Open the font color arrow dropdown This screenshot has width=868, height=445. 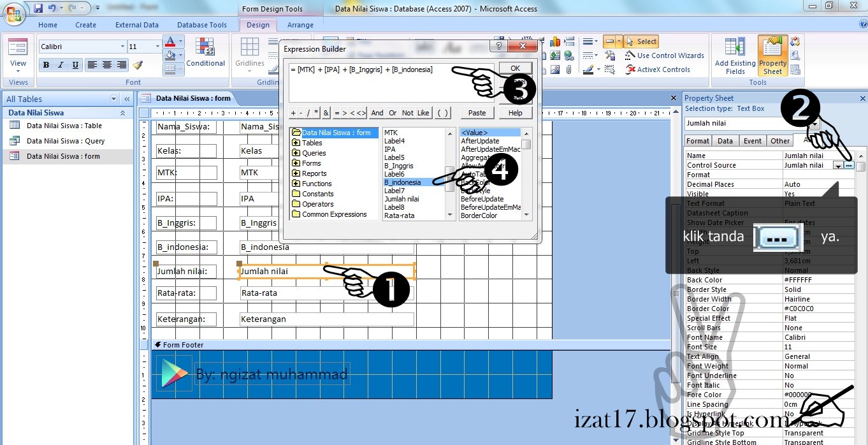tap(180, 42)
